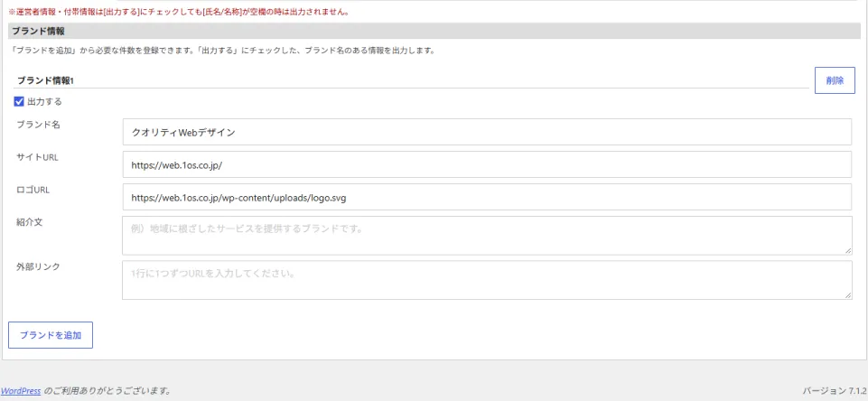Click the のご利用ありがとうございます footer text
Image resolution: width=868 pixels, height=401 pixels.
coord(107,391)
